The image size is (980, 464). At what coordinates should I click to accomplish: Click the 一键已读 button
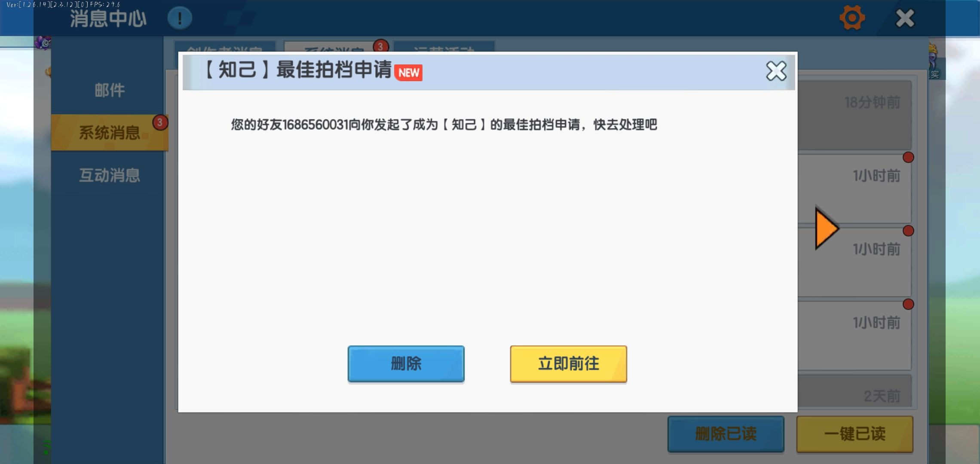pos(854,434)
